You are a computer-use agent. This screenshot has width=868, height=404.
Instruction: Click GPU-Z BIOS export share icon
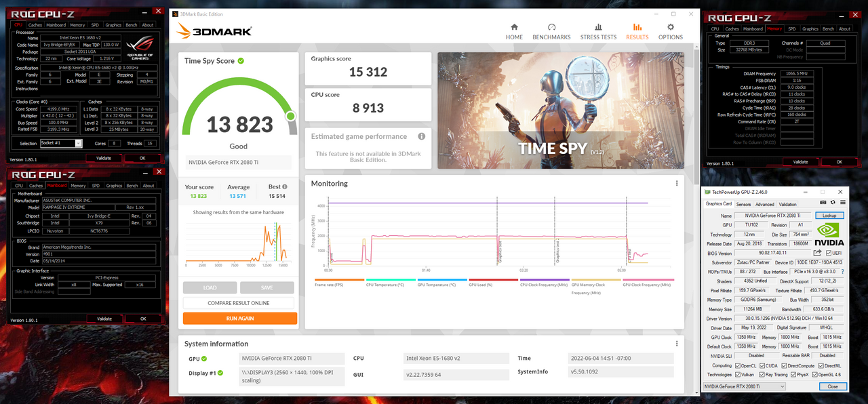click(817, 253)
